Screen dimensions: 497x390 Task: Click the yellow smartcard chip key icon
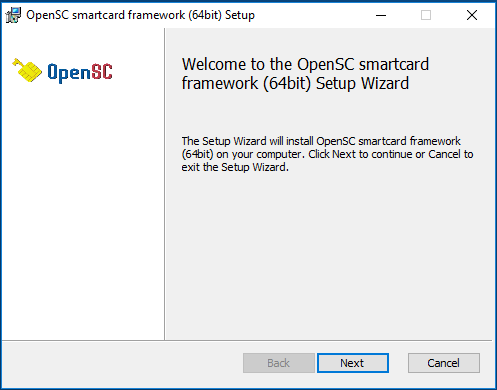coord(27,70)
